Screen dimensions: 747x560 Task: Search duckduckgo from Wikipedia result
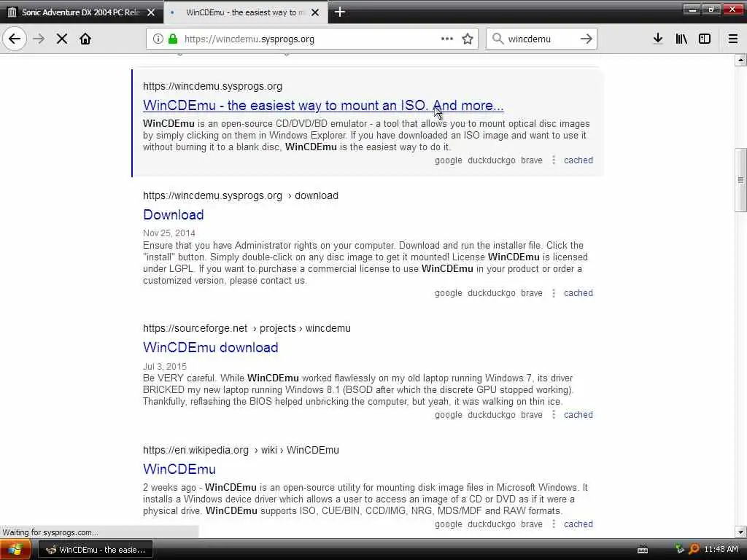(x=491, y=524)
